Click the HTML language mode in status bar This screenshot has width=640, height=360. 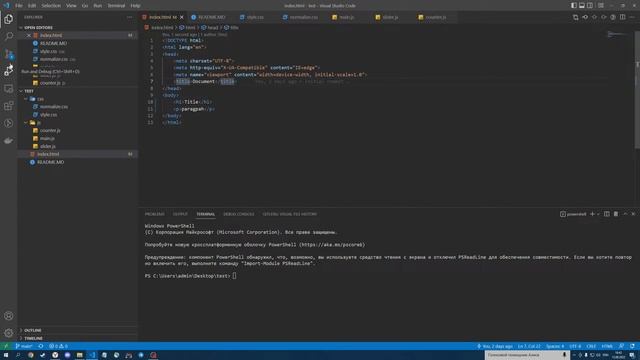[x=607, y=346]
